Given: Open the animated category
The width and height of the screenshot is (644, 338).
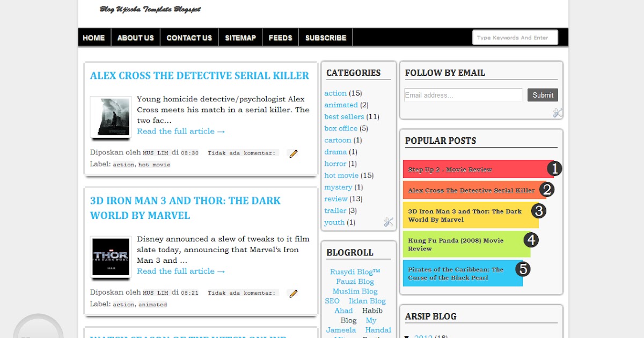Looking at the screenshot, I should tap(341, 105).
